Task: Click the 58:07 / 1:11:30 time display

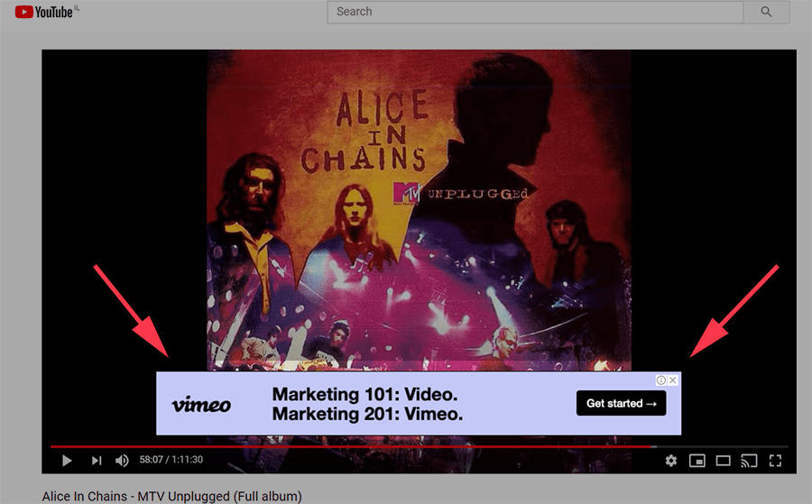Action: (x=171, y=461)
